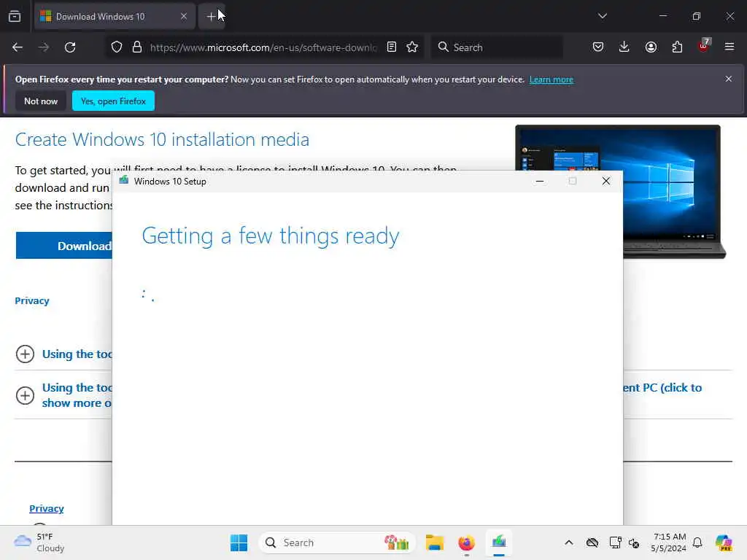Viewport: 747px width, 560px height.
Task: Open the underlined Privacy footer link
Action: 46,508
